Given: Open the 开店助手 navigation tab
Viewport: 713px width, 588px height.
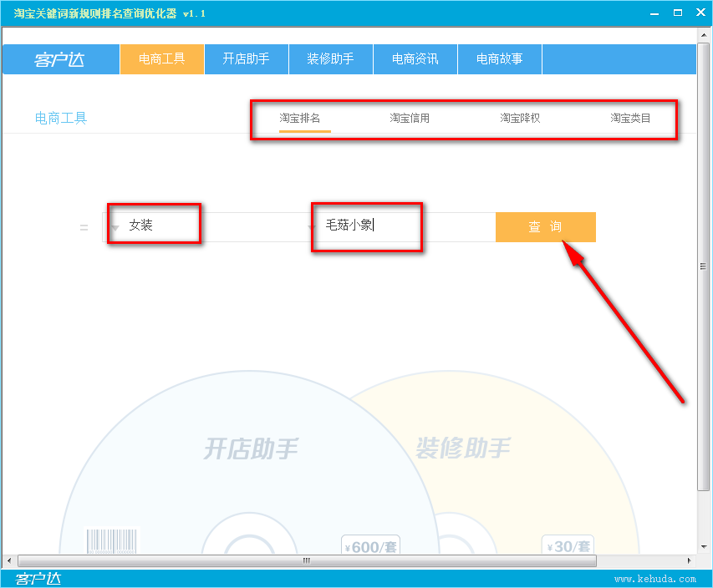Looking at the screenshot, I should coord(247,59).
